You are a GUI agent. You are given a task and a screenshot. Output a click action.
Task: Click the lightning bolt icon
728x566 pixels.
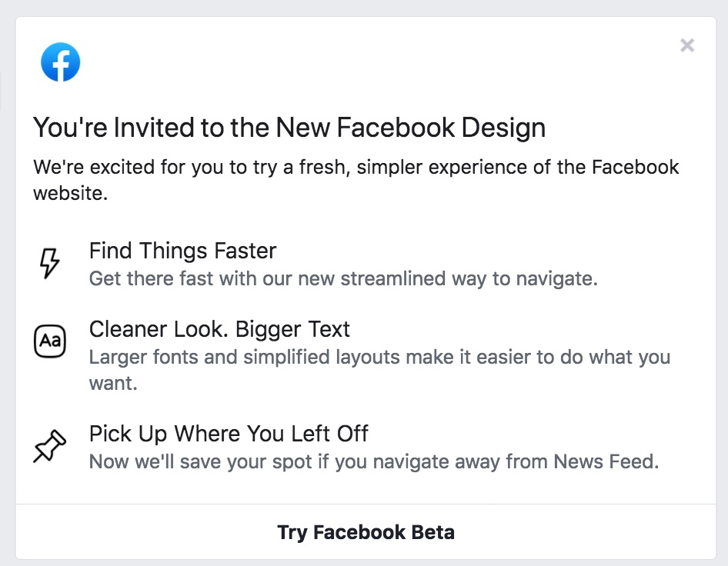49,263
